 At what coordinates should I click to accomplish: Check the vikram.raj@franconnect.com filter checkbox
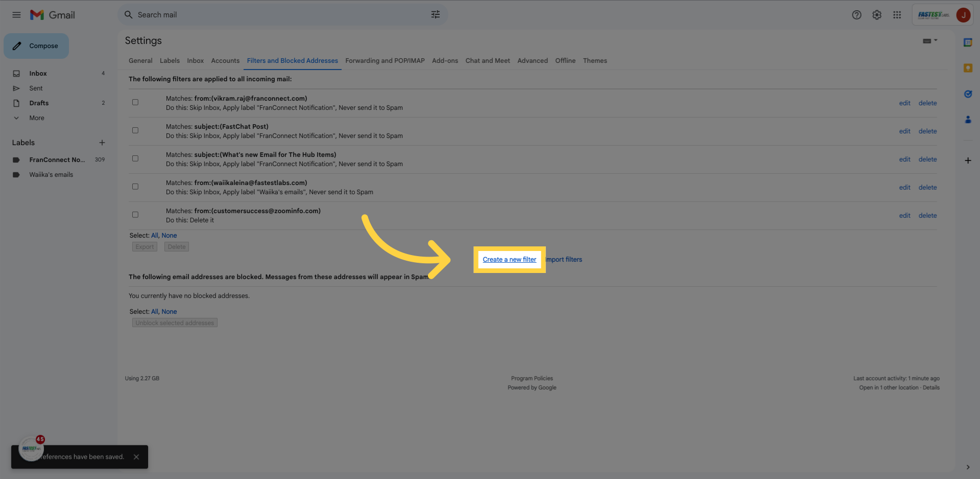[x=135, y=102]
